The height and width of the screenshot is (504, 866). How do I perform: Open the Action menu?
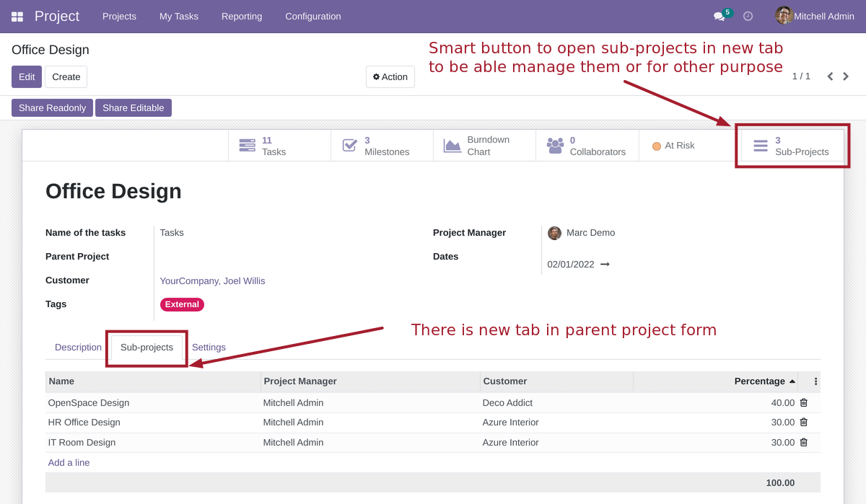pyautogui.click(x=390, y=76)
